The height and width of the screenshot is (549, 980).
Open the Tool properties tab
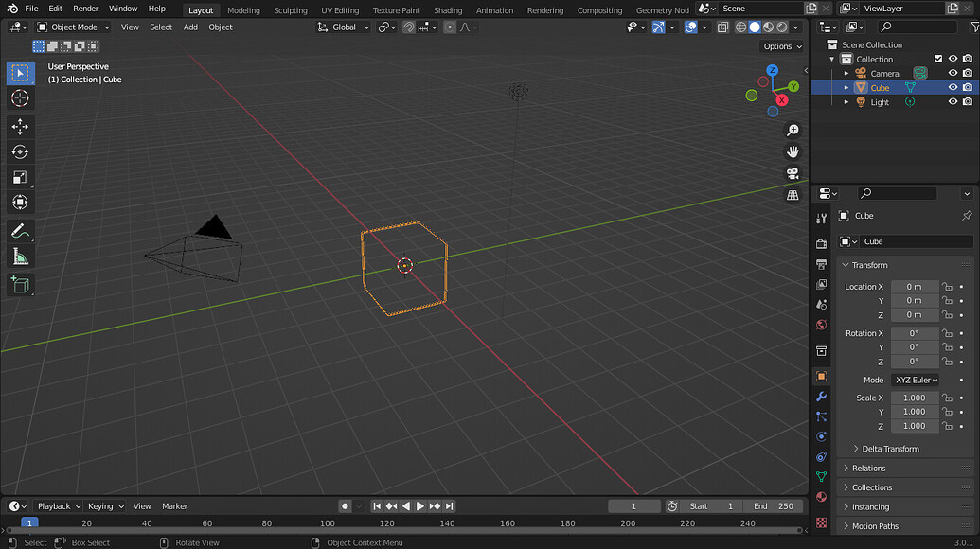click(x=821, y=218)
